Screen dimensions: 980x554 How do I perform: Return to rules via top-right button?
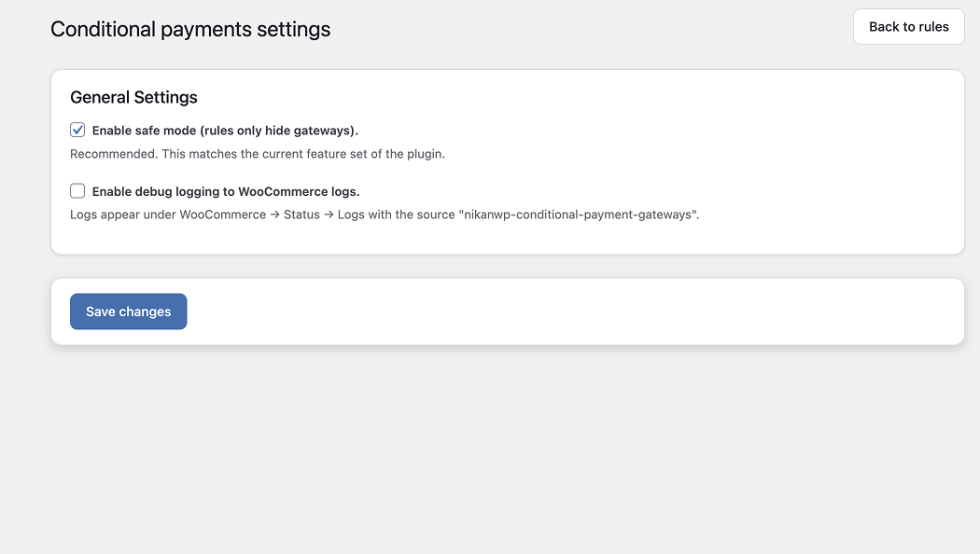pos(908,26)
